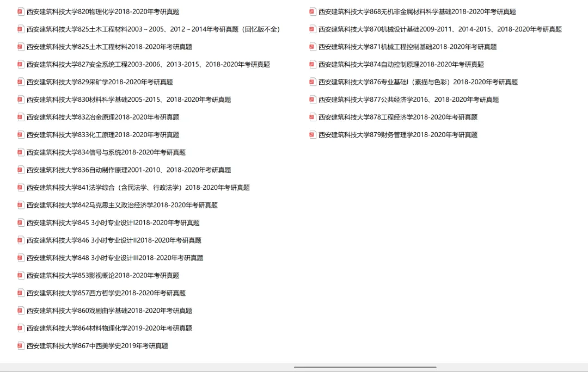Click PDF icon of 876专业基础I file

[312, 82]
